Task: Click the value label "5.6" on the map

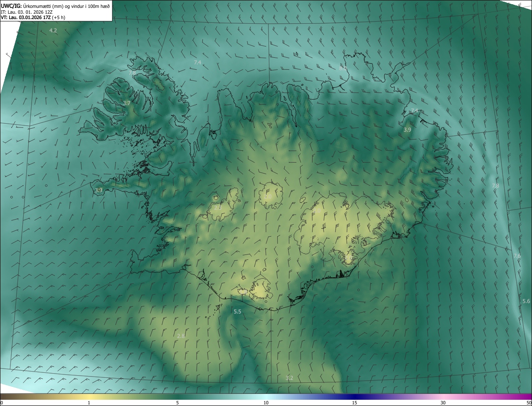Action: click(x=526, y=301)
